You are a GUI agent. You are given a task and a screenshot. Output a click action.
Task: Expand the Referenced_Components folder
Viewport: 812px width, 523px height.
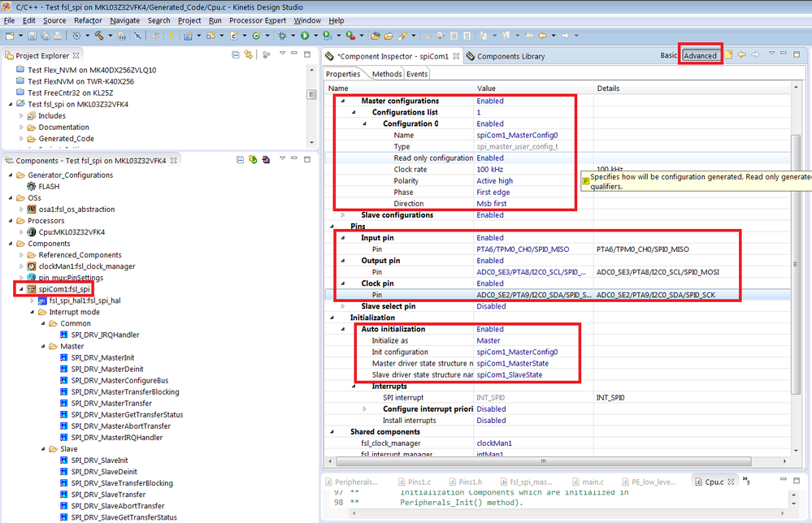(x=21, y=255)
